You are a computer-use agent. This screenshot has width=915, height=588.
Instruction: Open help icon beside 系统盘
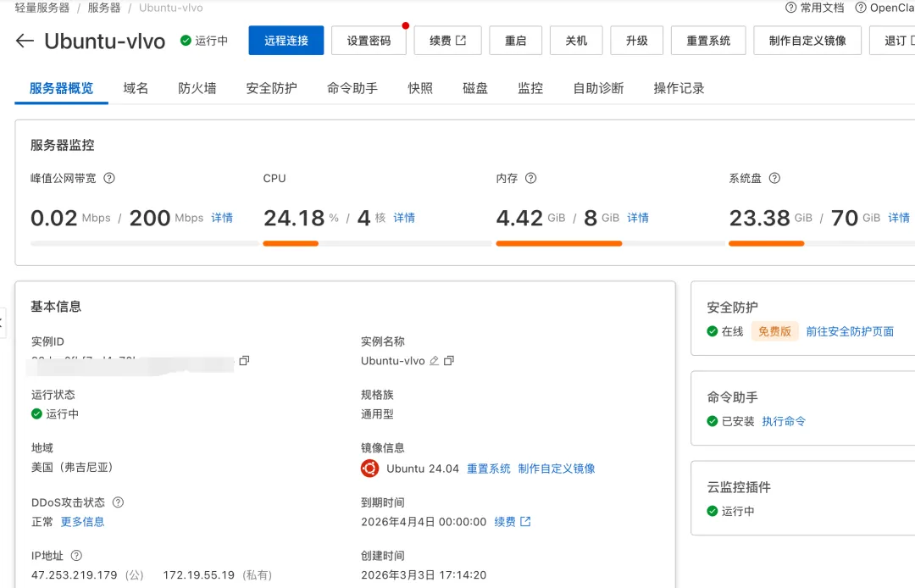774,179
